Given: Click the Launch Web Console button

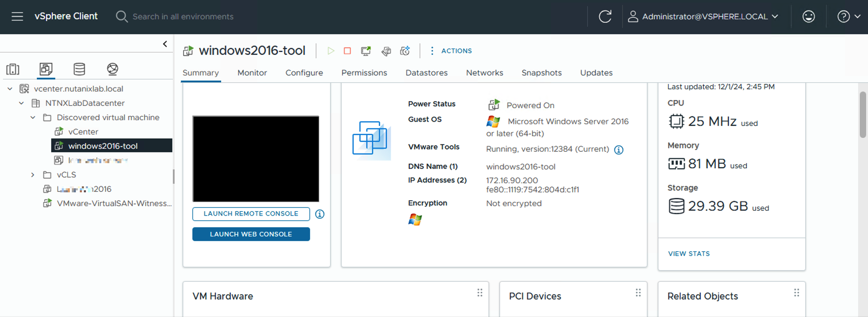Looking at the screenshot, I should click(x=251, y=234).
